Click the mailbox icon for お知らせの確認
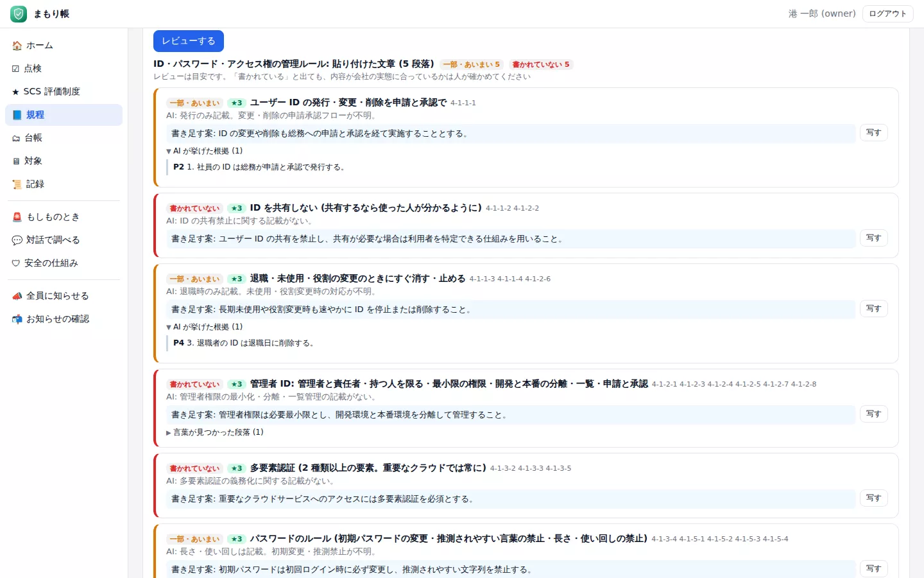 pyautogui.click(x=17, y=319)
